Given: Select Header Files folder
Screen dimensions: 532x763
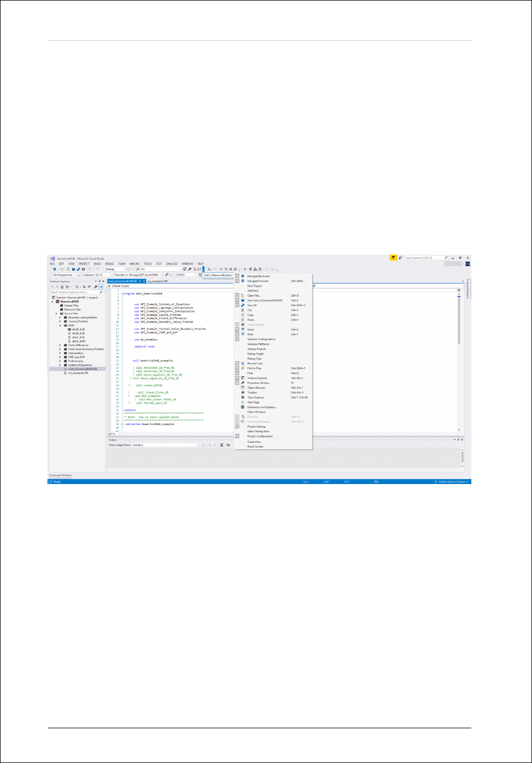Looking at the screenshot, I should (70, 305).
